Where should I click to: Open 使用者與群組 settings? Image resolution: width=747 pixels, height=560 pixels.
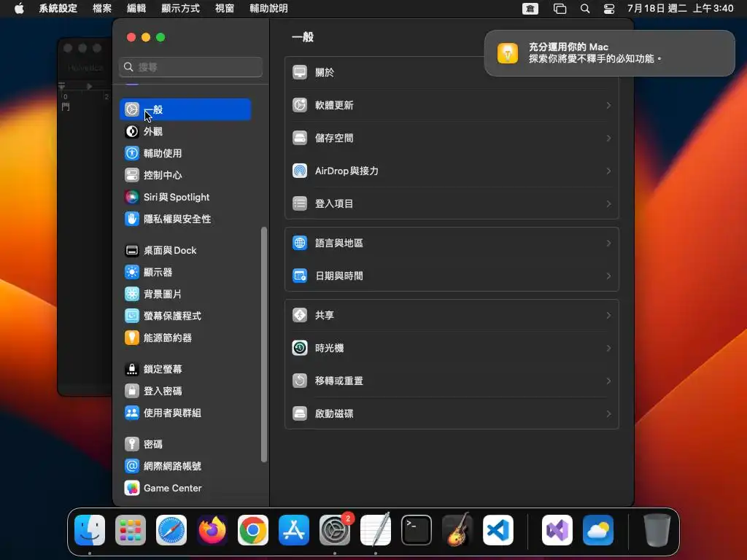coord(185,413)
